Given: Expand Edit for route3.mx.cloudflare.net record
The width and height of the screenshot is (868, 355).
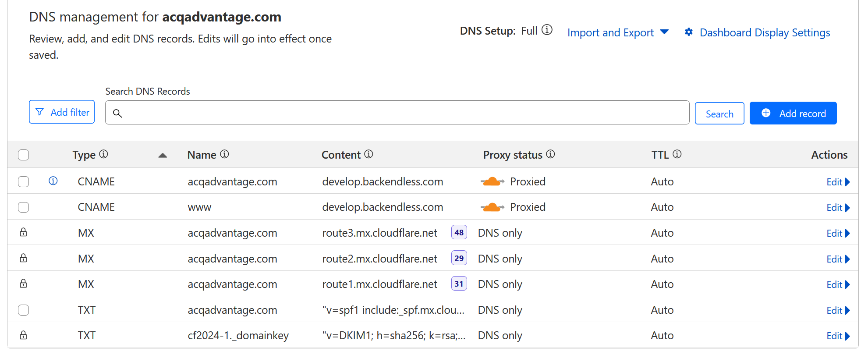Looking at the screenshot, I should click(x=838, y=233).
